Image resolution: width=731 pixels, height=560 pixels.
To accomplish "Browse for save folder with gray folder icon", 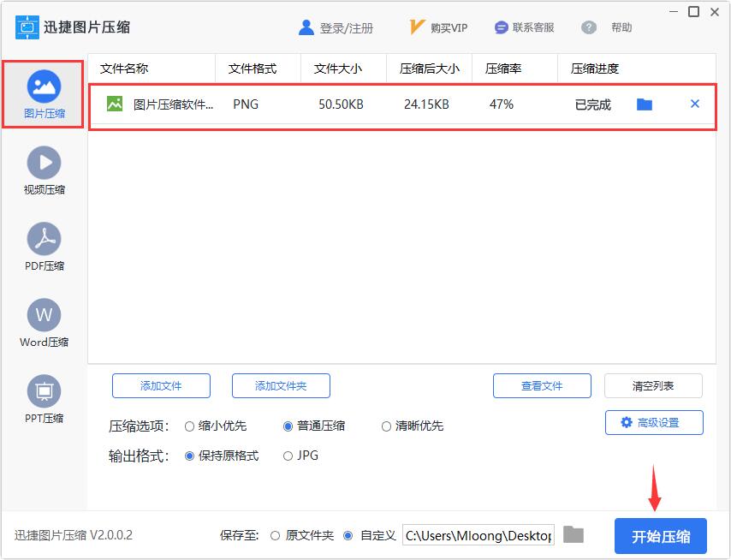I will (x=574, y=534).
